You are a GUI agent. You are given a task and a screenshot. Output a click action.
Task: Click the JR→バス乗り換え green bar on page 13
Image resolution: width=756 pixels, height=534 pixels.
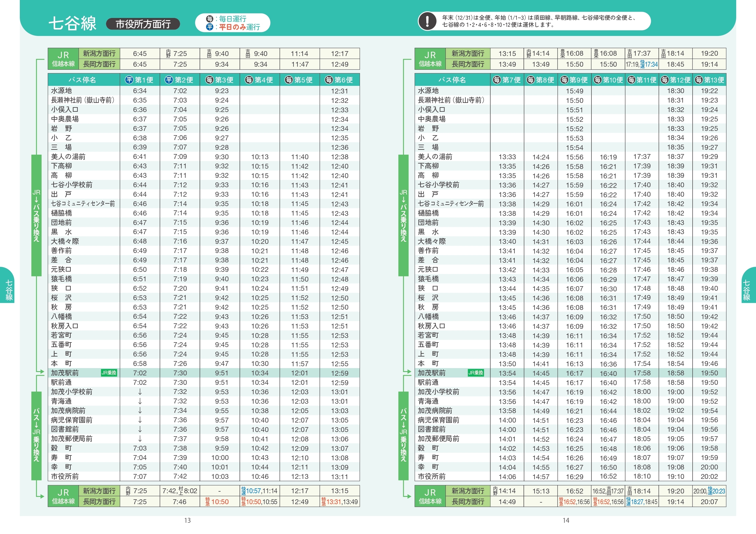(x=37, y=216)
